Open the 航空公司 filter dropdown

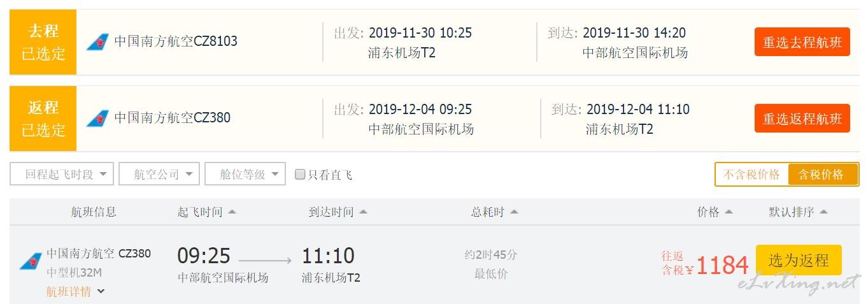[x=159, y=174]
